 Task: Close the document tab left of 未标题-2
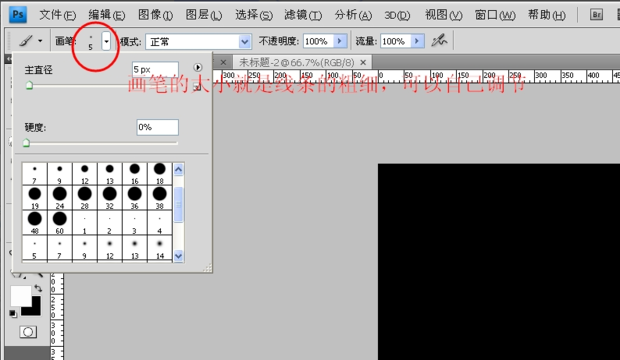point(223,62)
